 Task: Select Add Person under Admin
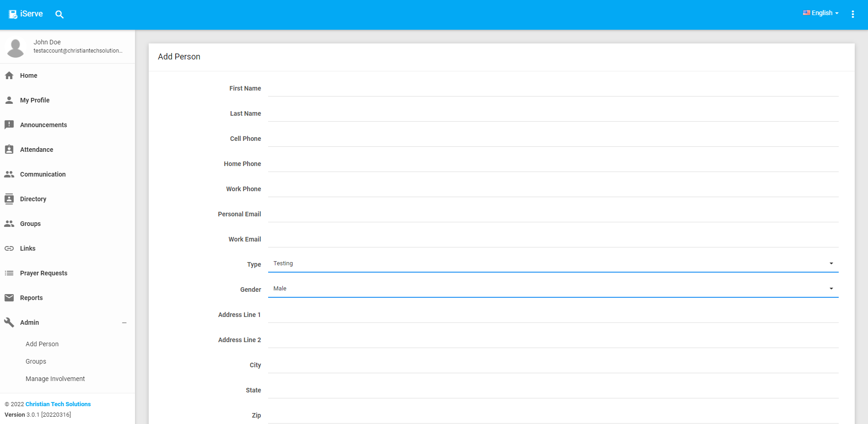42,343
